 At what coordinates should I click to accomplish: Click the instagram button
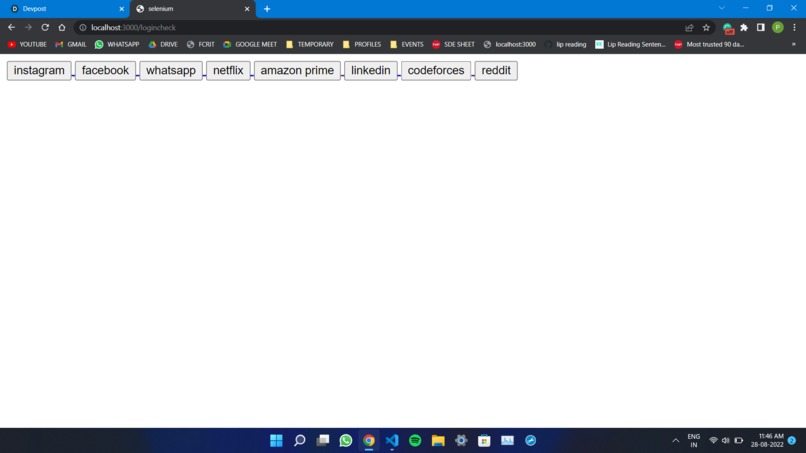pos(39,70)
